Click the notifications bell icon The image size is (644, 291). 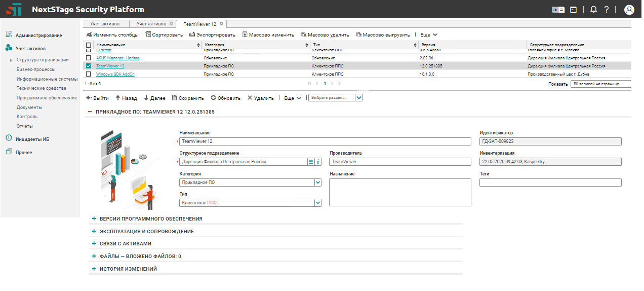click(x=594, y=9)
